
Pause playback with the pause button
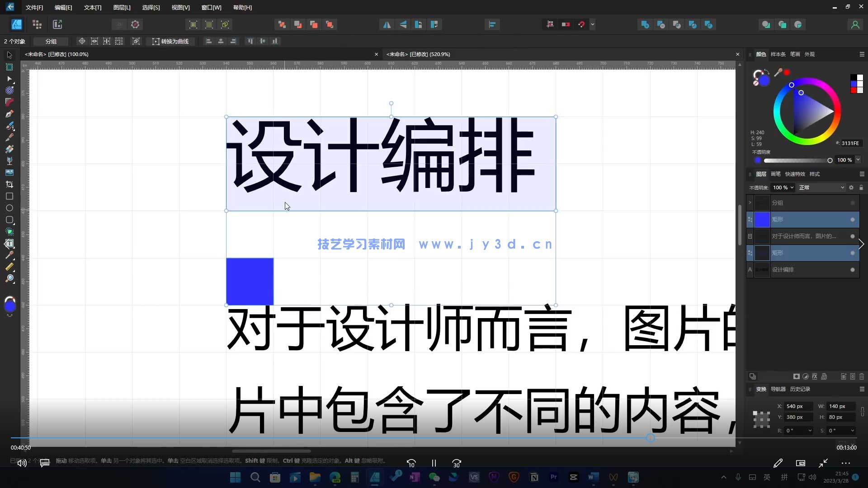(434, 463)
